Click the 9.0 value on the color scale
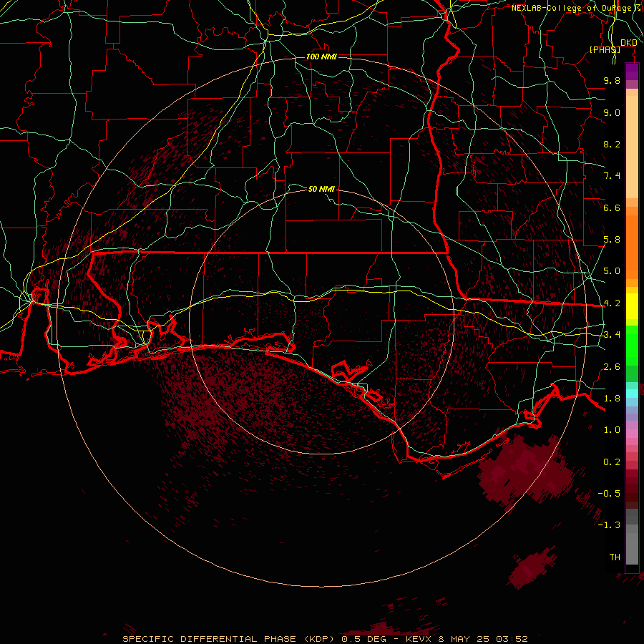The height and width of the screenshot is (644, 644). click(612, 112)
